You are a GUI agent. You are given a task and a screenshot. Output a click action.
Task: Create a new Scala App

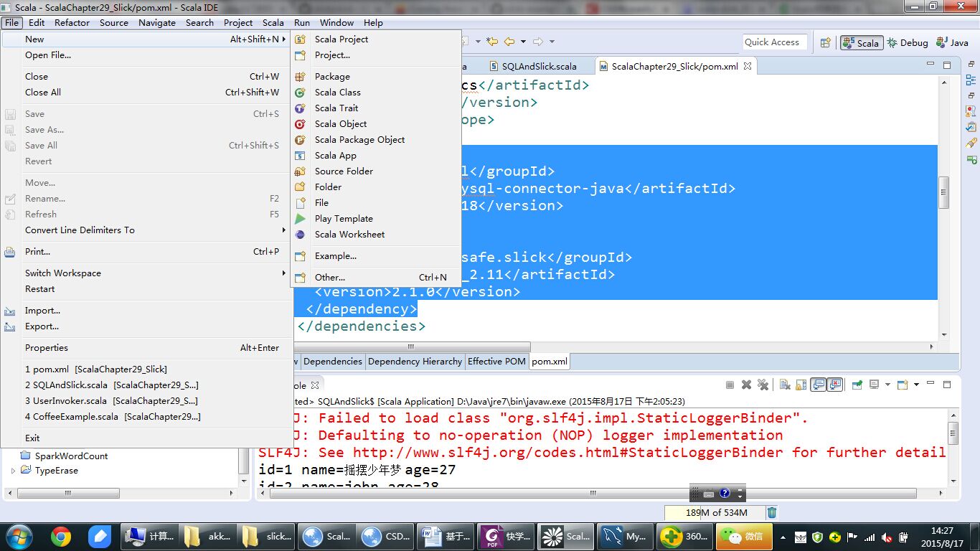[x=375, y=156]
